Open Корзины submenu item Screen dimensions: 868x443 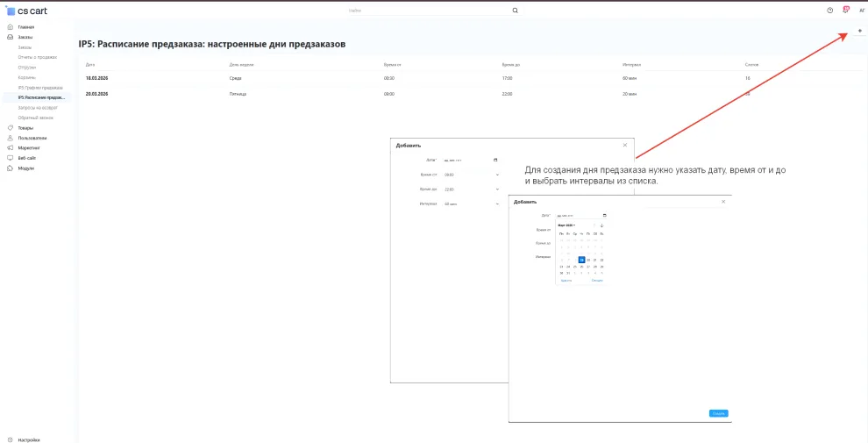26,77
